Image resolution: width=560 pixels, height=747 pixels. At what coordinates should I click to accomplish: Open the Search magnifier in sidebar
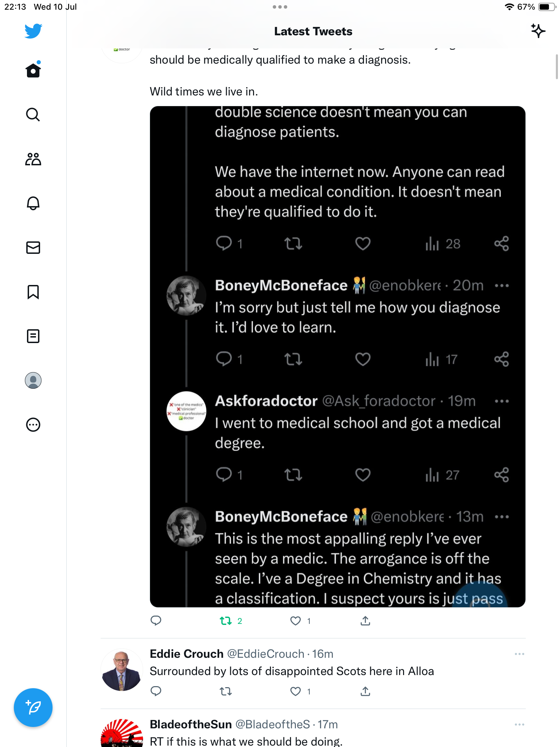pyautogui.click(x=33, y=114)
